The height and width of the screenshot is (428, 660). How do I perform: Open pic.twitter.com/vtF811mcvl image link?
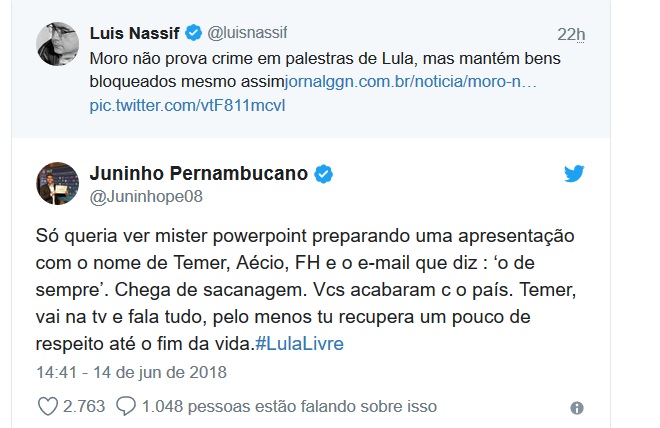[x=187, y=105]
